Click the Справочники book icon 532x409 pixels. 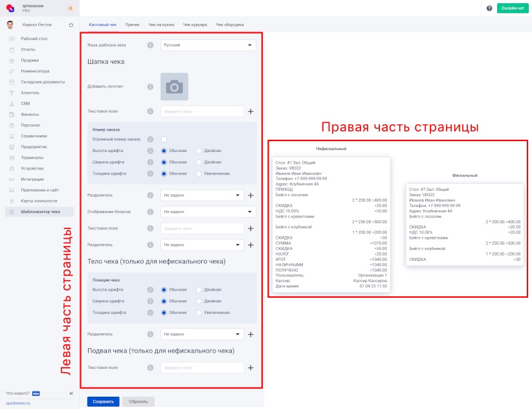tap(12, 136)
